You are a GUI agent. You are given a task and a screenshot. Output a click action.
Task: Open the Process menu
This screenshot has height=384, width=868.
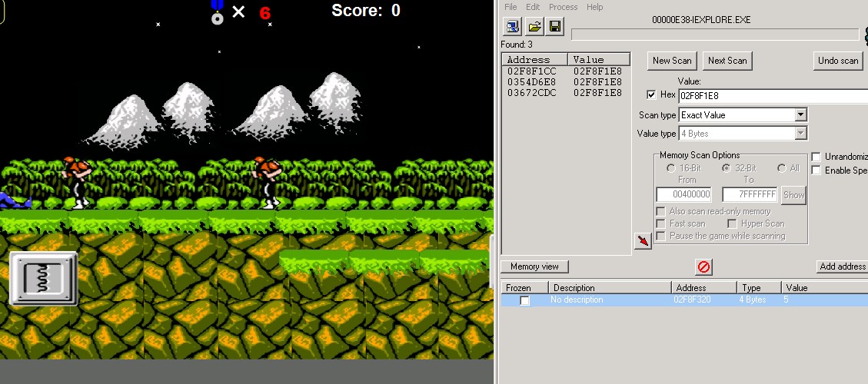point(563,7)
